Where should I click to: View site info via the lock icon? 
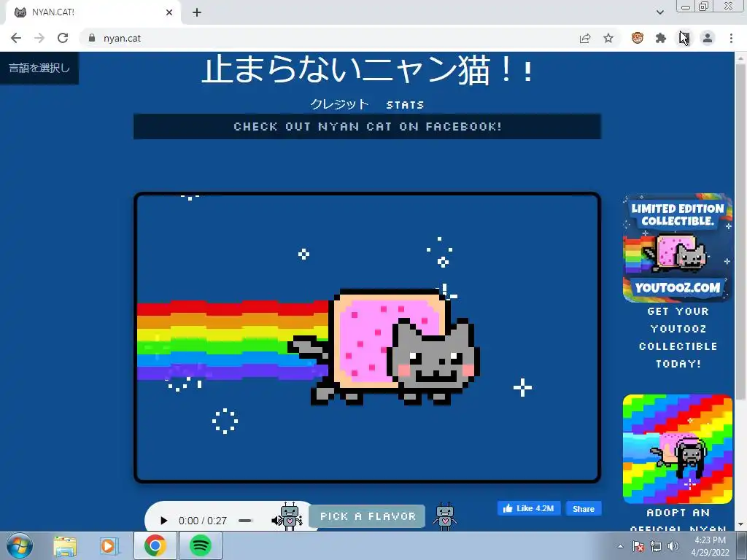click(92, 38)
